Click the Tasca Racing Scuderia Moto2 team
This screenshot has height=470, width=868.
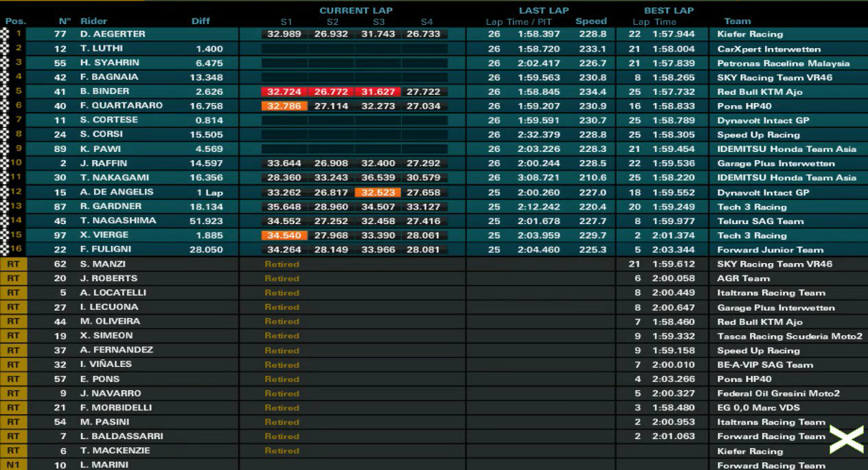click(x=790, y=336)
